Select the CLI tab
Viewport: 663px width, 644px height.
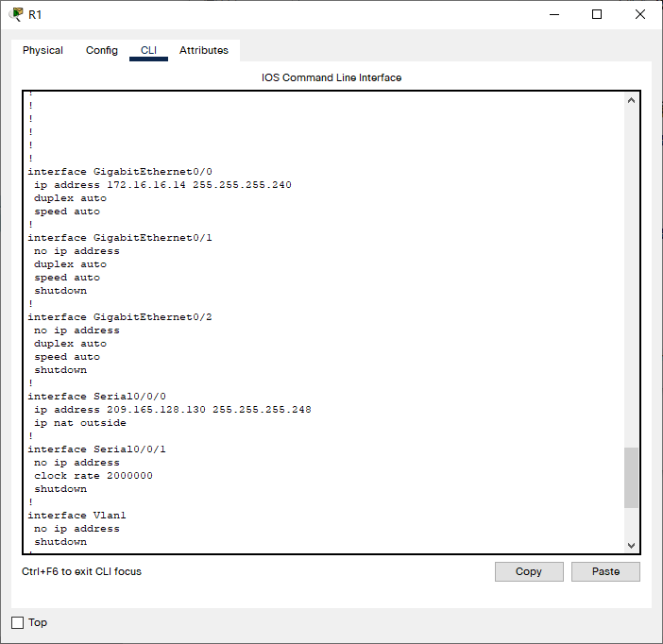(148, 50)
